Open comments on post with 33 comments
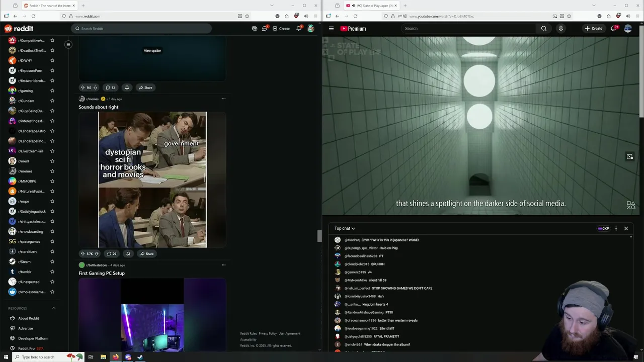 tap(110, 87)
